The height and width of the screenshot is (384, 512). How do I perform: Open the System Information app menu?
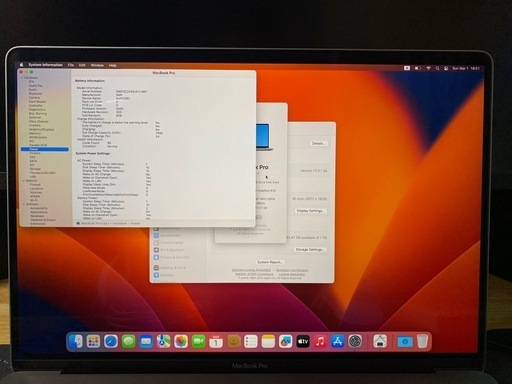point(45,65)
